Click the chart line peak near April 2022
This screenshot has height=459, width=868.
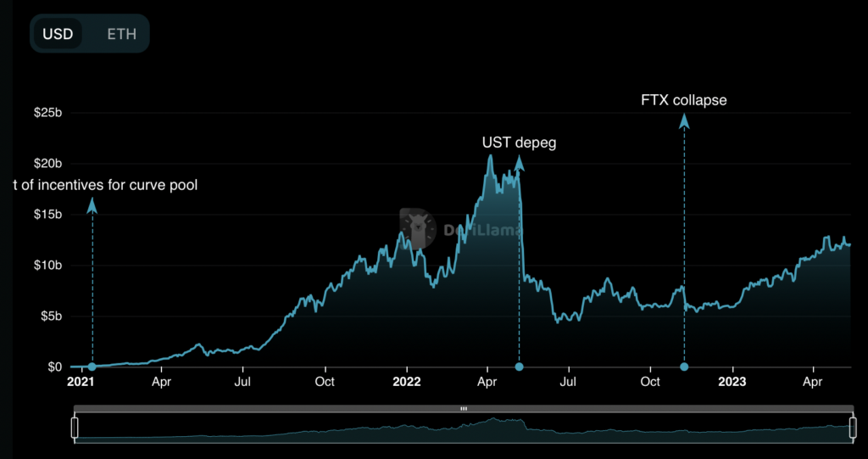[x=489, y=156]
